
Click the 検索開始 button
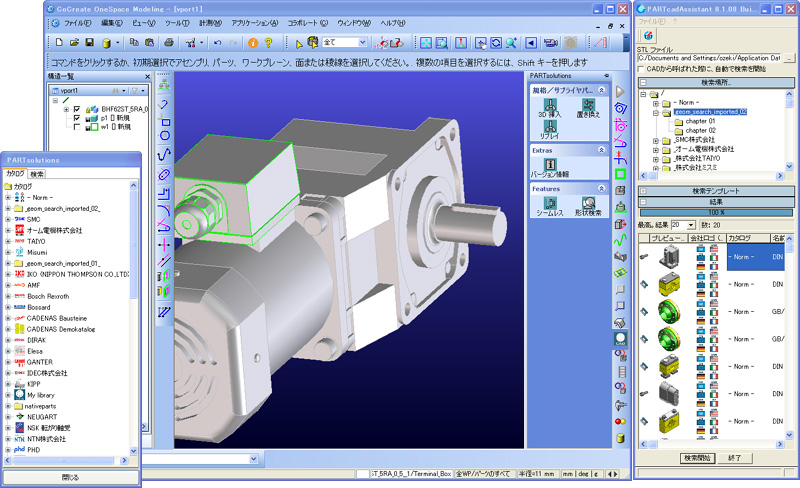coord(697,457)
